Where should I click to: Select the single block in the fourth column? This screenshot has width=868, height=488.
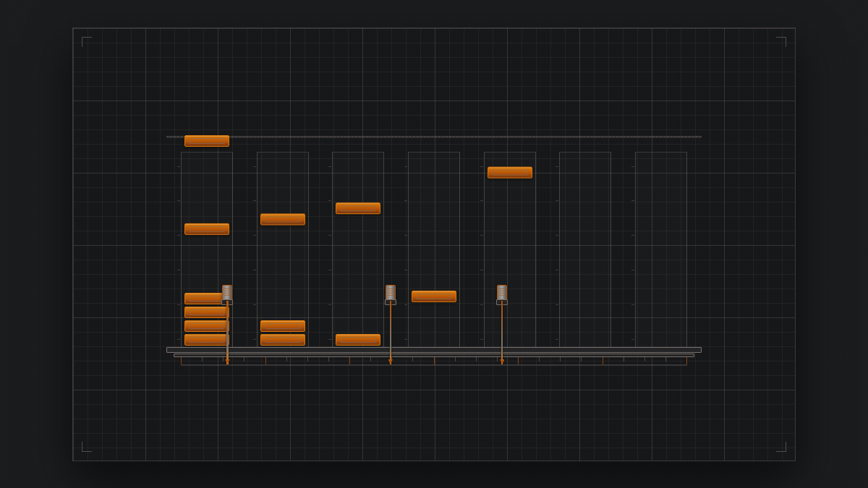click(434, 296)
